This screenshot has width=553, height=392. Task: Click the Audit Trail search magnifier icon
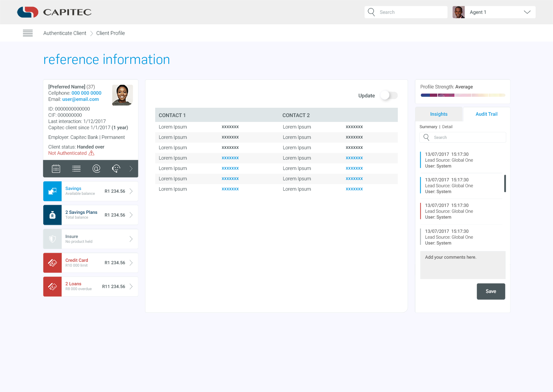[x=427, y=137]
